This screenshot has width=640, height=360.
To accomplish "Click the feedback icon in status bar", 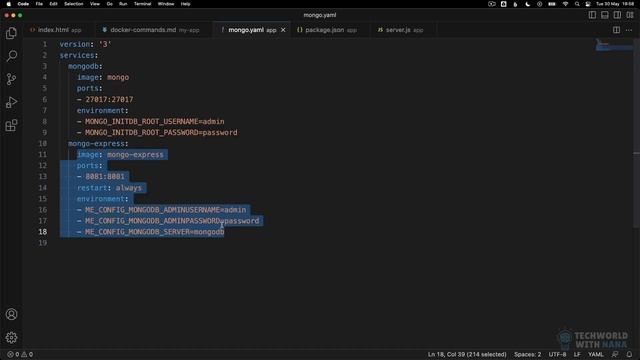I will click(x=615, y=354).
